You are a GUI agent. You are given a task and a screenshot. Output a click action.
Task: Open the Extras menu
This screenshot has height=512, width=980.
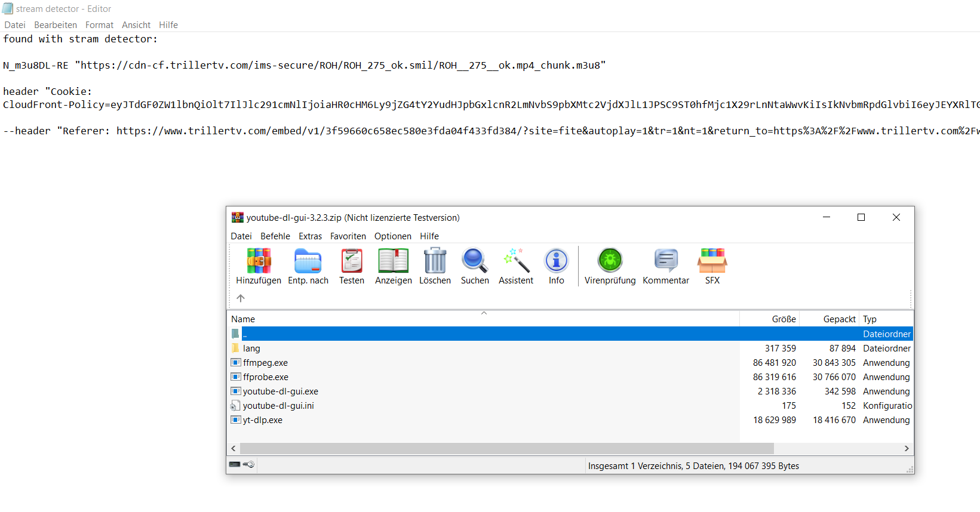tap(310, 236)
